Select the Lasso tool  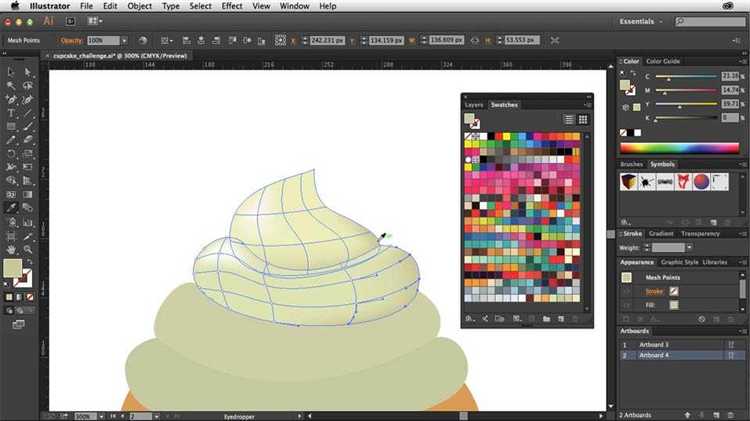(28, 86)
